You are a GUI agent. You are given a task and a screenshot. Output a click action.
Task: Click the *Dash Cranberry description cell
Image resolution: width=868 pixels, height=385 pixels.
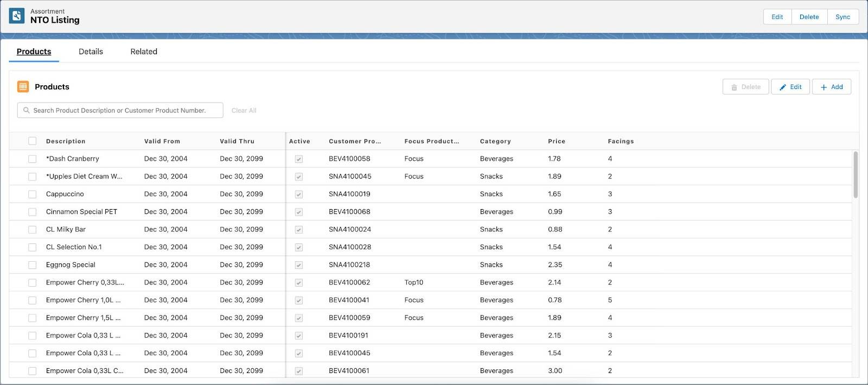coord(73,159)
